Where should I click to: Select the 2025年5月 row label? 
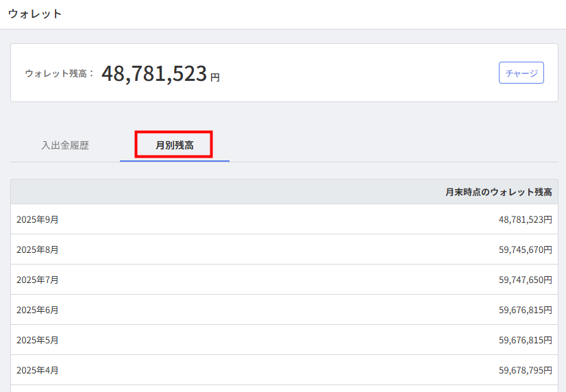[x=38, y=340]
